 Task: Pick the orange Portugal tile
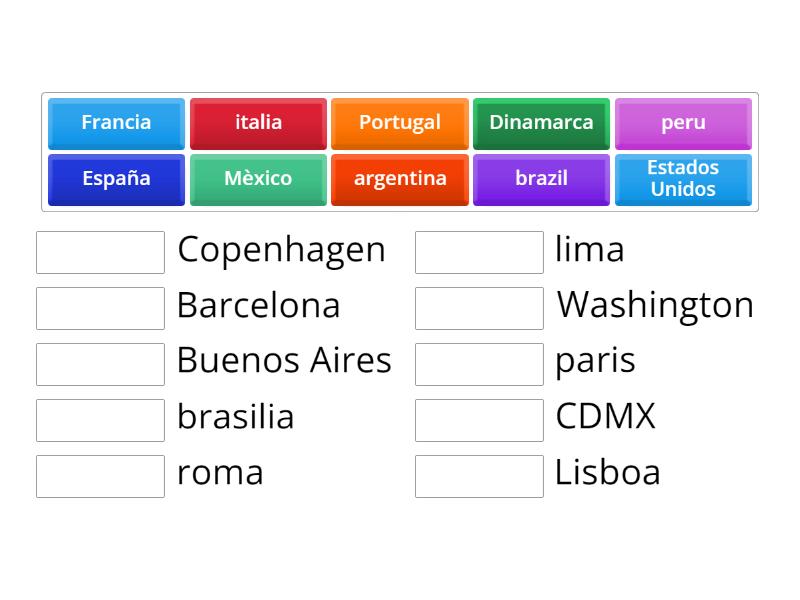tap(400, 123)
